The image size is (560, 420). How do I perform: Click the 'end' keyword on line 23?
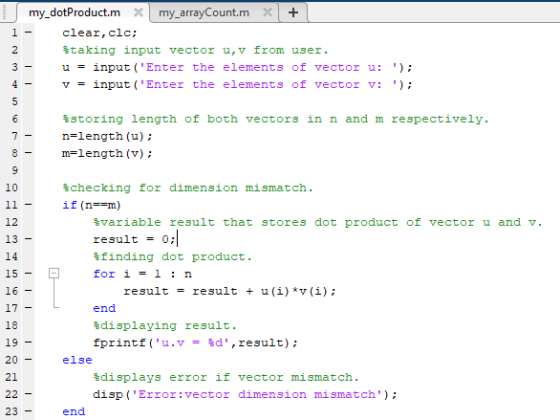(74, 411)
